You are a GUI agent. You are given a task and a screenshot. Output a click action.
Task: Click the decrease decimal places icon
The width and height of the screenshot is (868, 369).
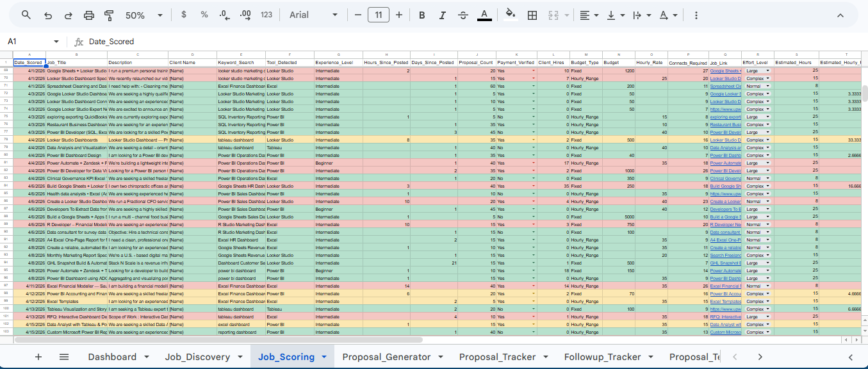224,15
